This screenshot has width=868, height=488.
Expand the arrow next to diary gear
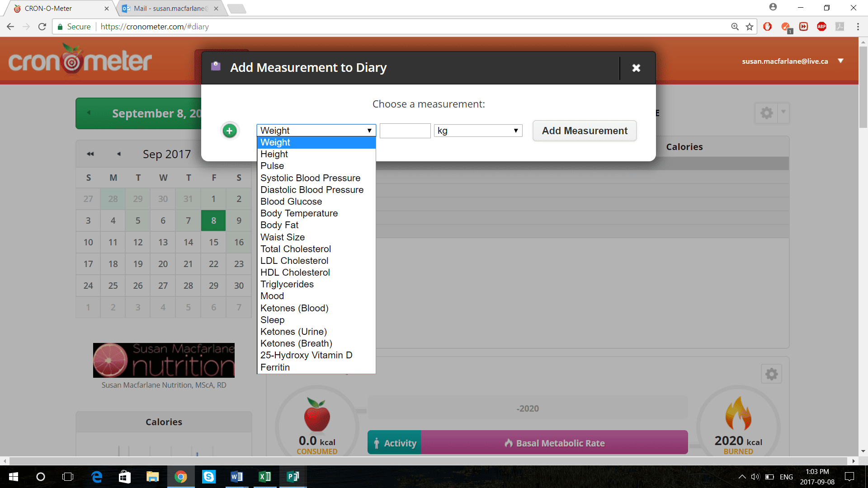[x=783, y=112]
